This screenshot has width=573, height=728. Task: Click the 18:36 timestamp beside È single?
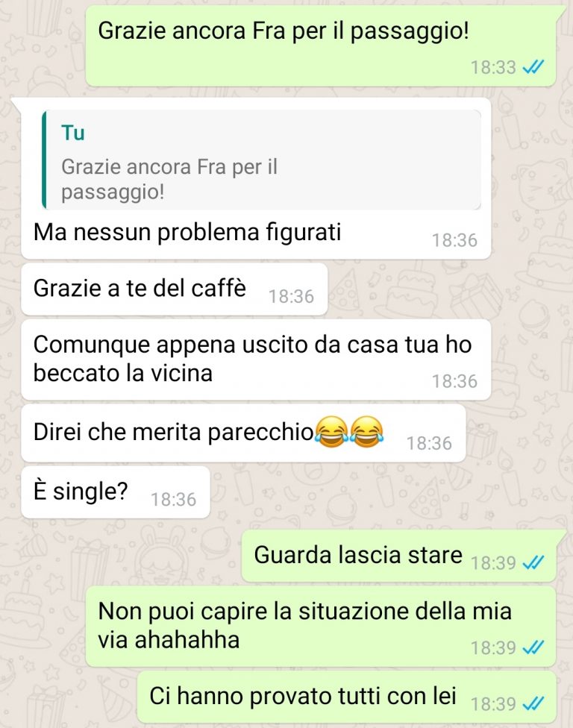point(174,500)
